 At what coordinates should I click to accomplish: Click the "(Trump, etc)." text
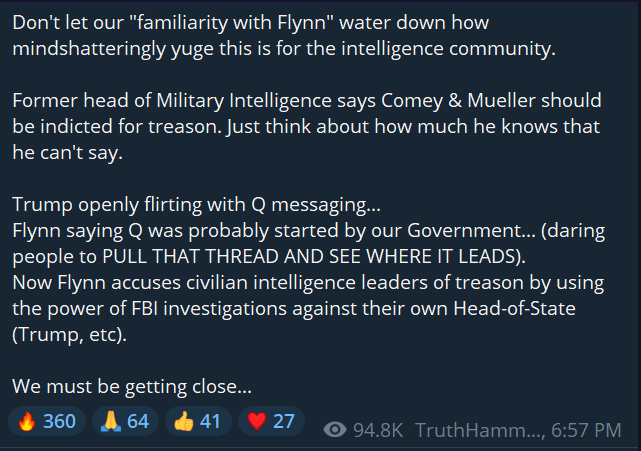coord(69,335)
